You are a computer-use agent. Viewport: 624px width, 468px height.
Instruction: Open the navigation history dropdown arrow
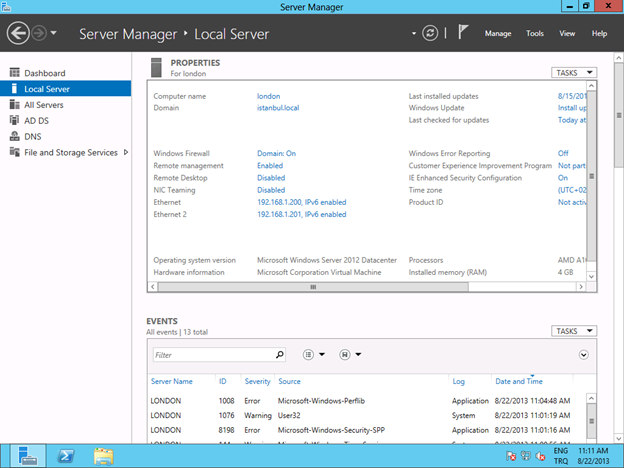coord(54,33)
